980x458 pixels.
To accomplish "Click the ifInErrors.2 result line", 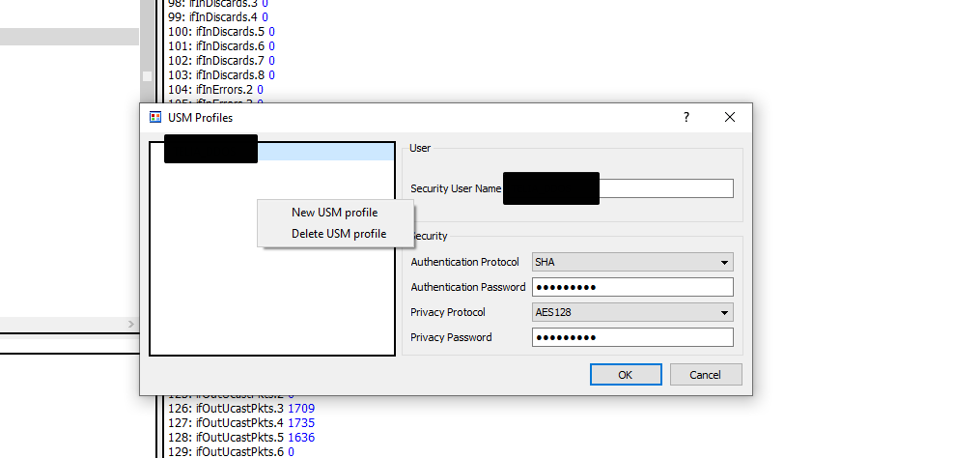I will point(222,89).
